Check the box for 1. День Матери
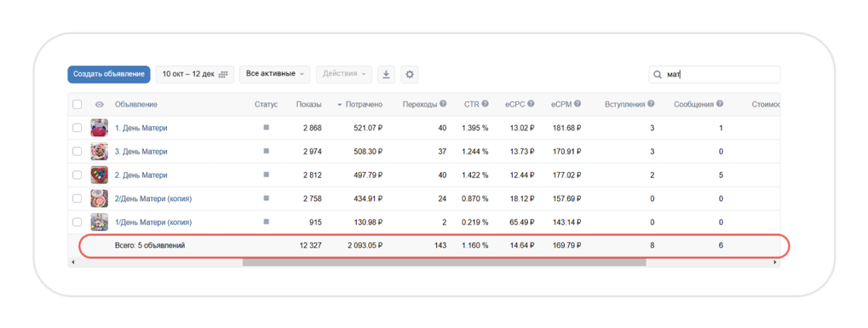 click(x=77, y=128)
